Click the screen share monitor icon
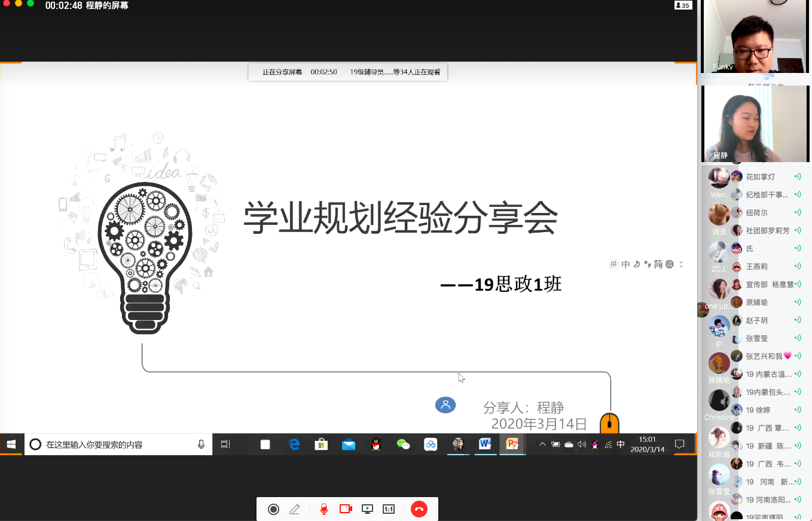Viewport: 812px width, 521px height. coord(368,509)
